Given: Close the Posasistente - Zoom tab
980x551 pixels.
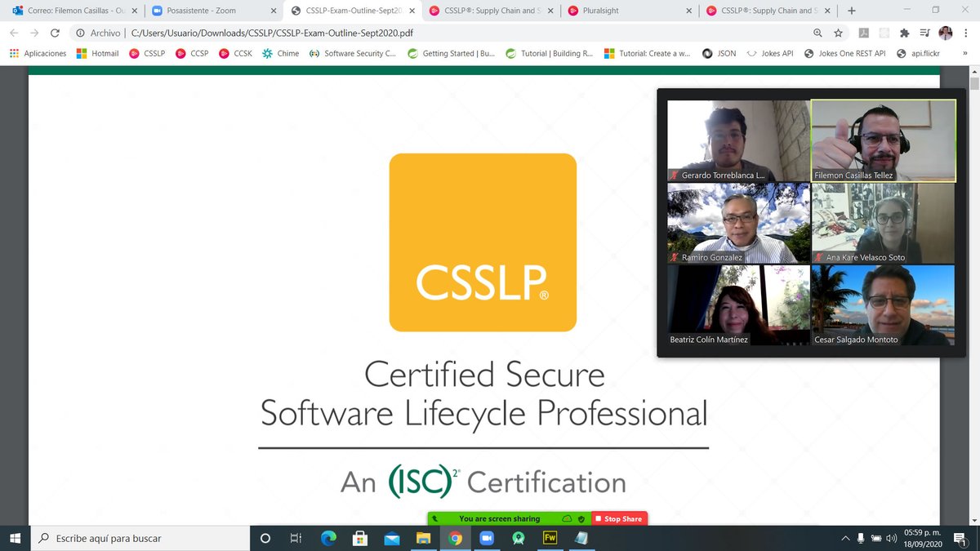Looking at the screenshot, I should (x=274, y=11).
